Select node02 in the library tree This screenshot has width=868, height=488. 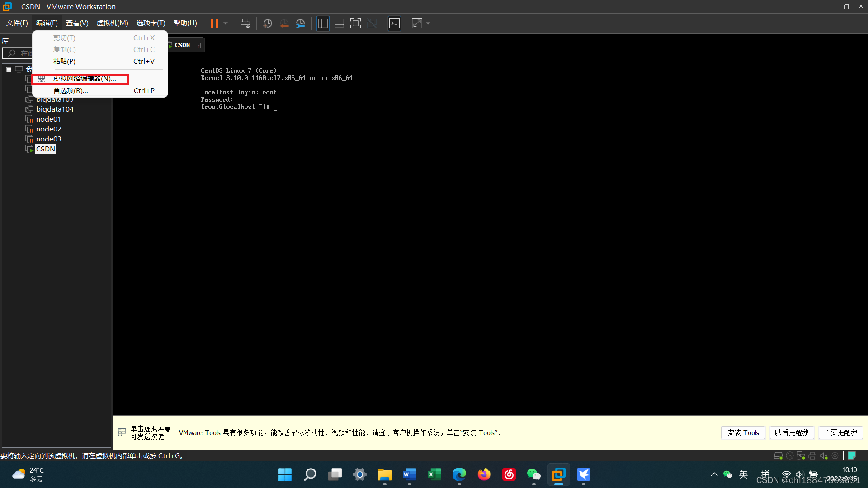[48, 129]
